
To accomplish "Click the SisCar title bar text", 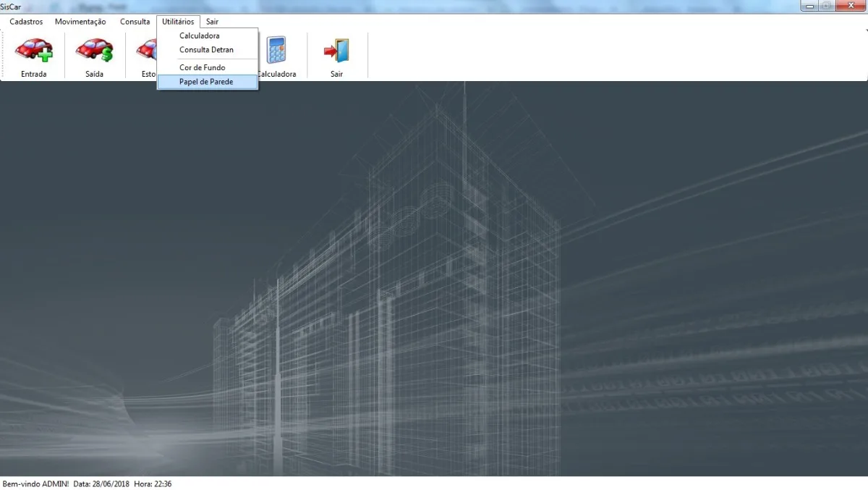I will [10, 7].
